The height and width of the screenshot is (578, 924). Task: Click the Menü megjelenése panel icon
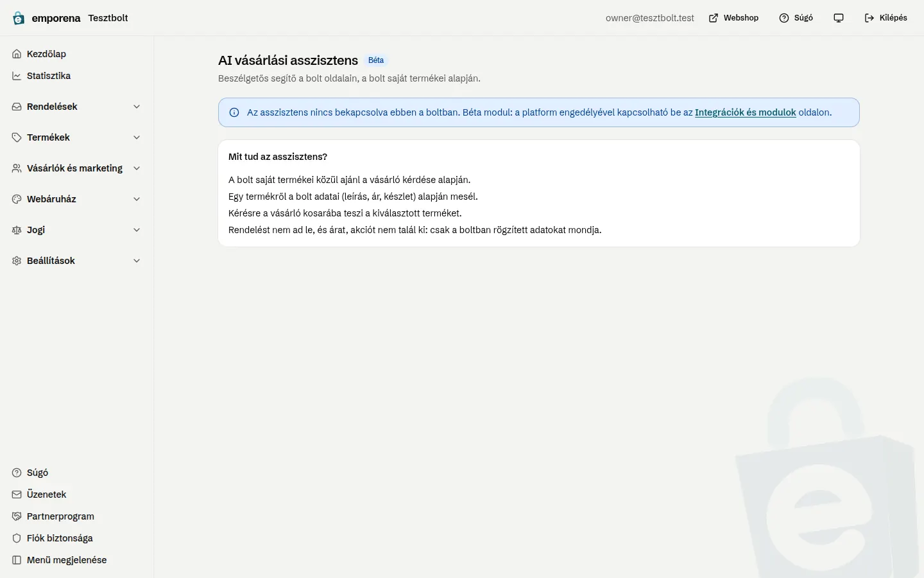[x=17, y=560]
